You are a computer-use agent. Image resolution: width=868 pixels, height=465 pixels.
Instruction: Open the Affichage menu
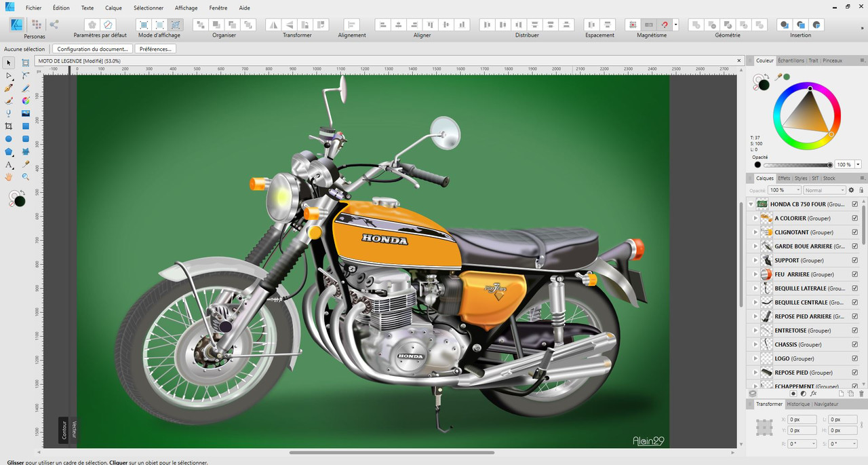[x=186, y=8]
